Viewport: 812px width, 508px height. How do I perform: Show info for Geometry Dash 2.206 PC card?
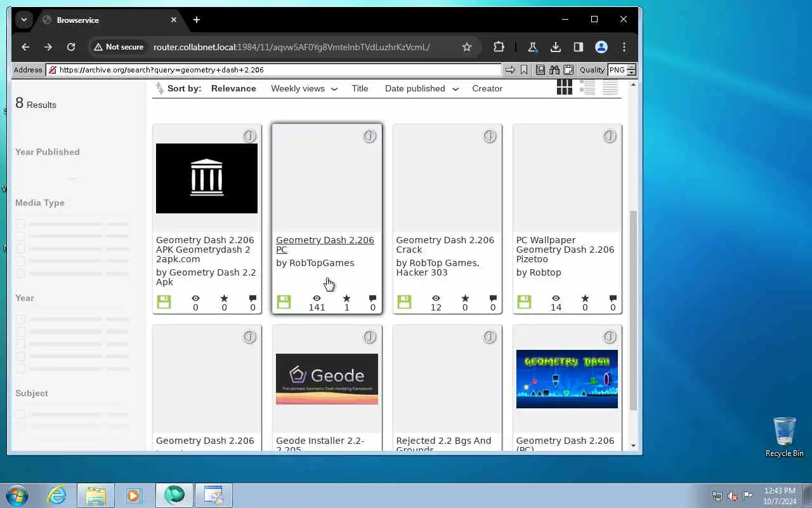click(x=369, y=136)
